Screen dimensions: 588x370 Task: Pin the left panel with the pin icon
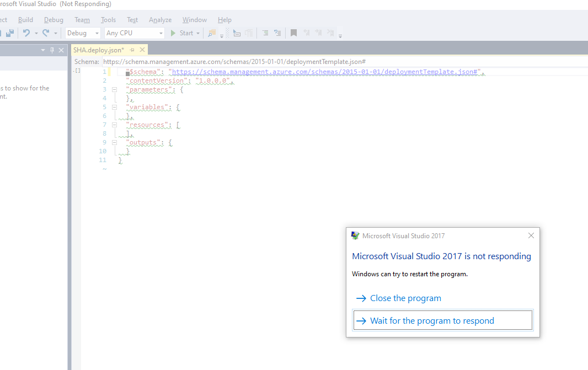(x=53, y=50)
